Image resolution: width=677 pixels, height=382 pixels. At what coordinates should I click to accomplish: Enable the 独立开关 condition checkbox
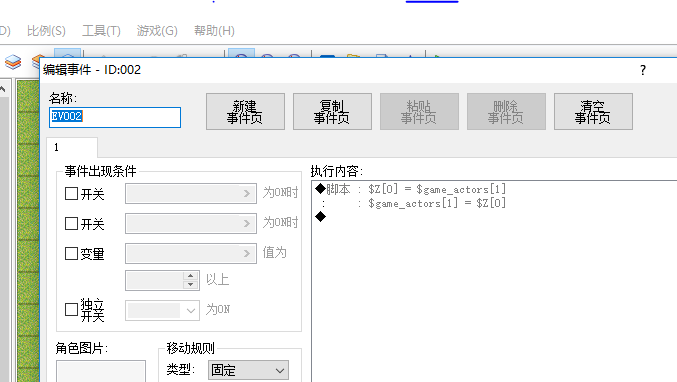[71, 309]
